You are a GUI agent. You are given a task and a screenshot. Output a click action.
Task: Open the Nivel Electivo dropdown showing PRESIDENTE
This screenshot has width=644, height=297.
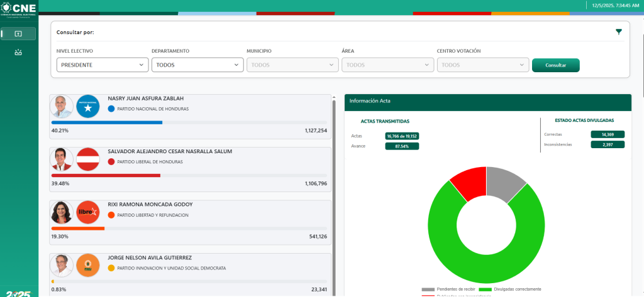pos(103,65)
